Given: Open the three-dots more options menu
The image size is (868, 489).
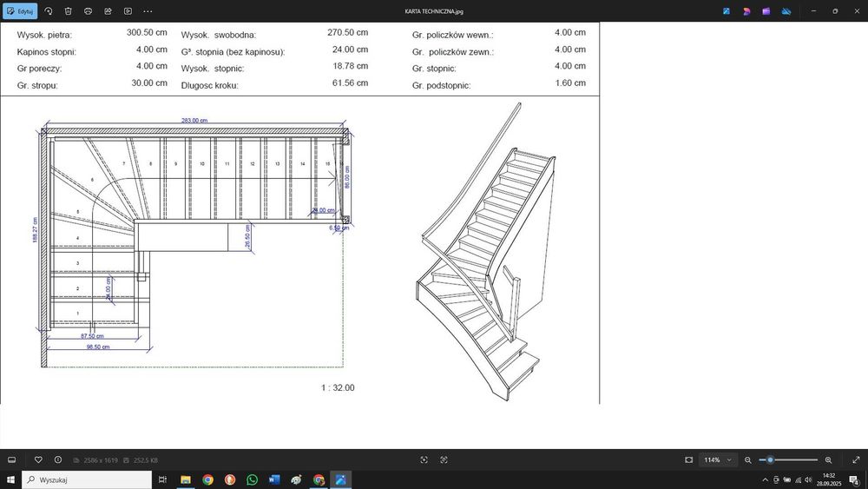Looking at the screenshot, I should (148, 11).
